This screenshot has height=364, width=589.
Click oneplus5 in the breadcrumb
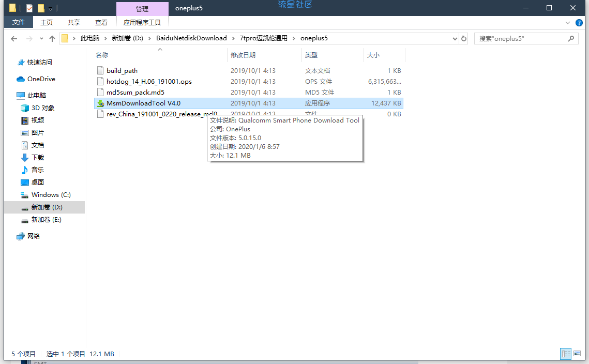point(314,38)
